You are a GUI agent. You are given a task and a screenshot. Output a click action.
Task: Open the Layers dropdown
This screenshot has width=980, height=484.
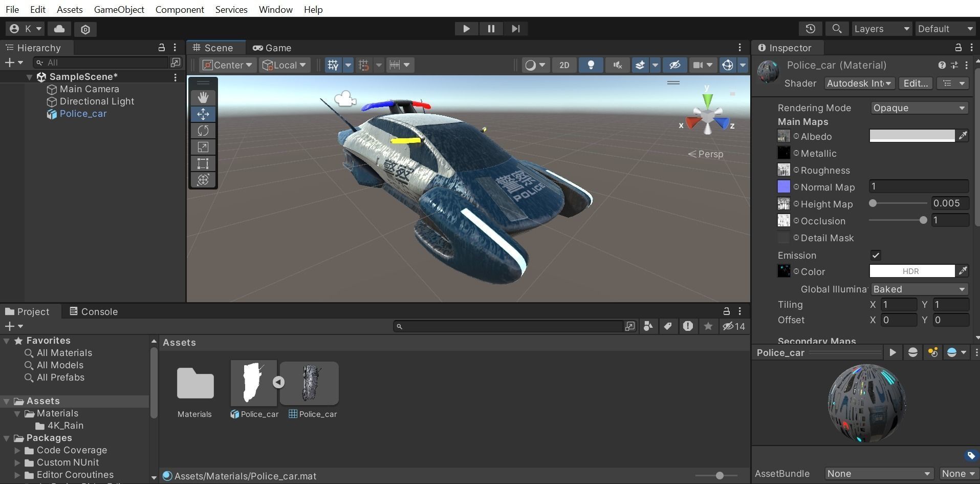(881, 29)
